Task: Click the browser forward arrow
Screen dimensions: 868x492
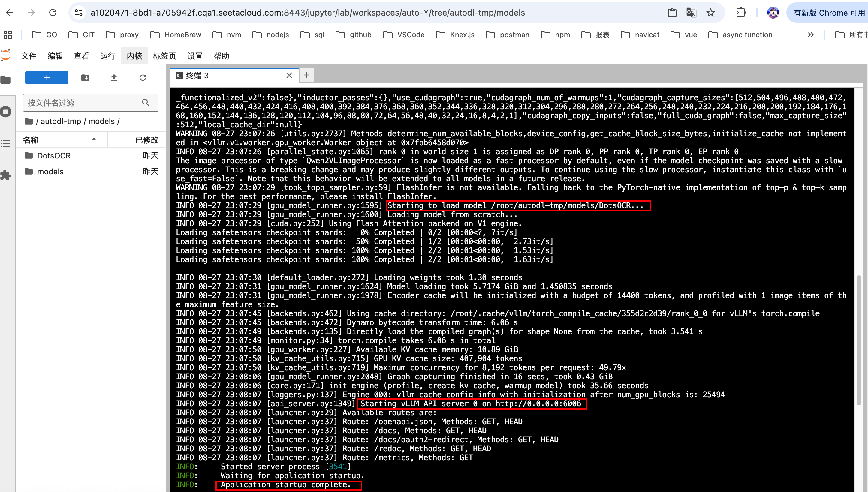Action: [x=31, y=13]
